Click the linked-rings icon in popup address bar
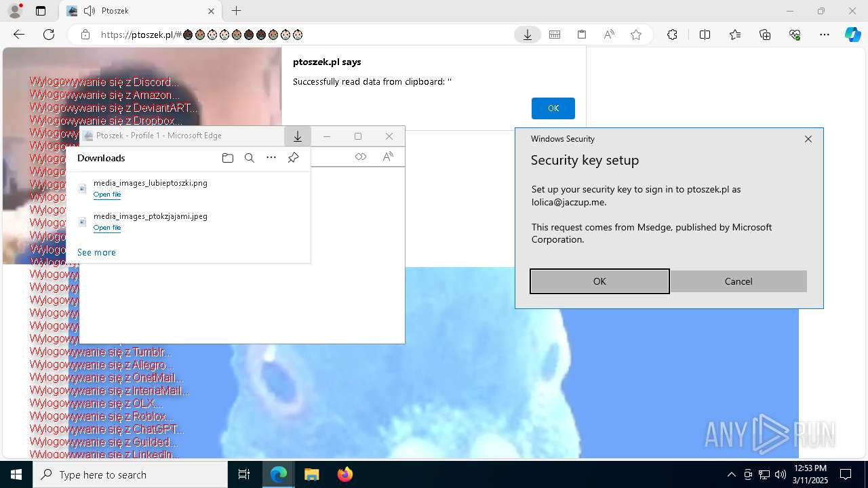Image resolution: width=868 pixels, height=488 pixels. click(361, 157)
